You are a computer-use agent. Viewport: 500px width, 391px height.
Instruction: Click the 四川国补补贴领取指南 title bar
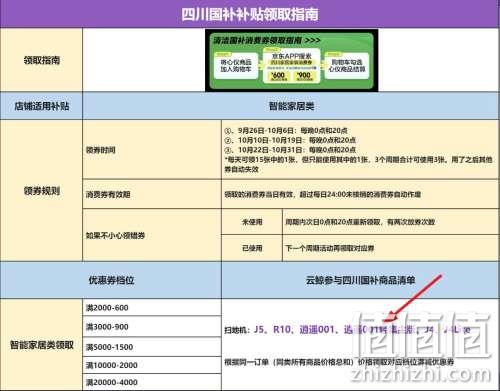point(250,14)
